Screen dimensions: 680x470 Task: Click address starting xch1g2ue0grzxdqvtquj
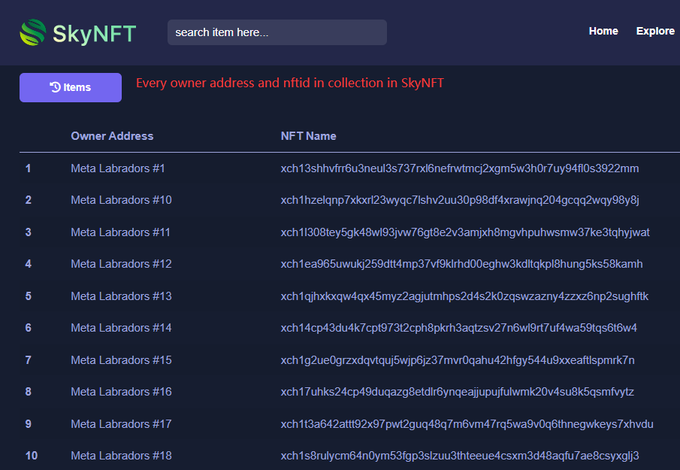[x=458, y=360]
